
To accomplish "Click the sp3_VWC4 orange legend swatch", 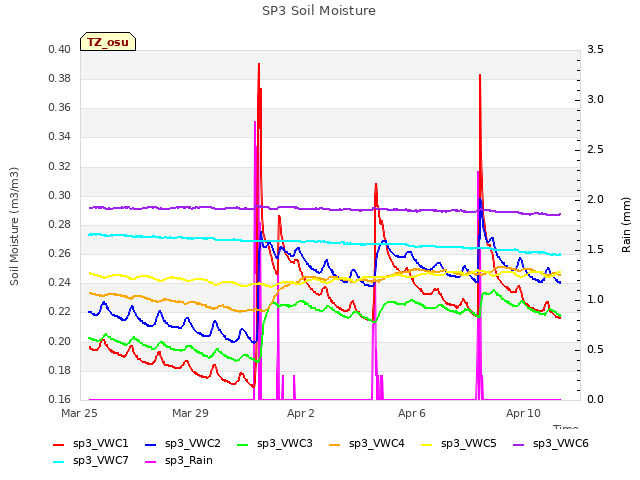I will tap(335, 444).
